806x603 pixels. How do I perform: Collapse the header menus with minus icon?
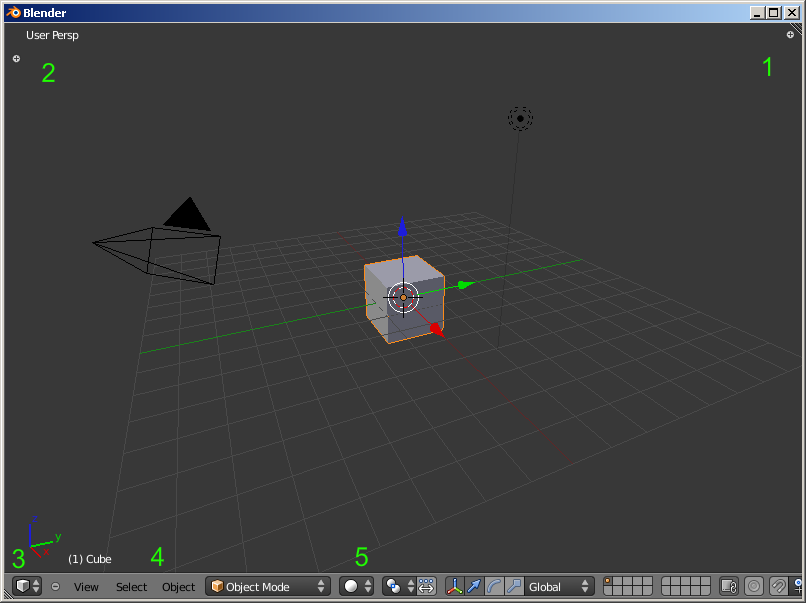tap(56, 587)
